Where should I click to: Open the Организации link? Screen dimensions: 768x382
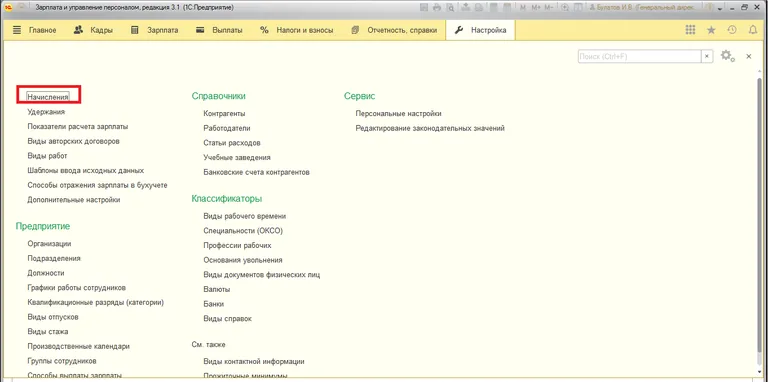[49, 243]
